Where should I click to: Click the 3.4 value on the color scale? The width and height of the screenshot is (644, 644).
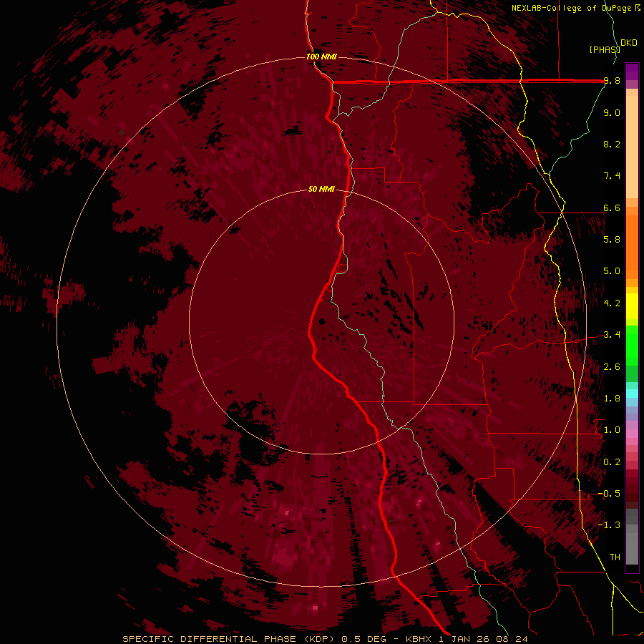612,335
